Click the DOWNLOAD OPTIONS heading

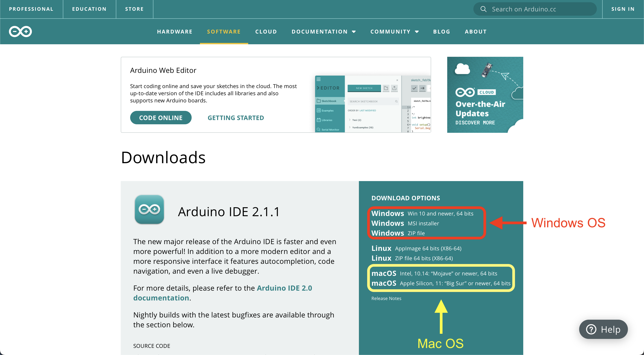pyautogui.click(x=405, y=198)
